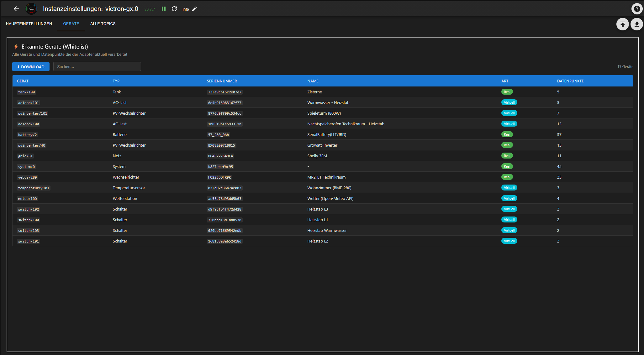Open the help question mark icon
Screen dimensions: 644x355
coord(637,9)
